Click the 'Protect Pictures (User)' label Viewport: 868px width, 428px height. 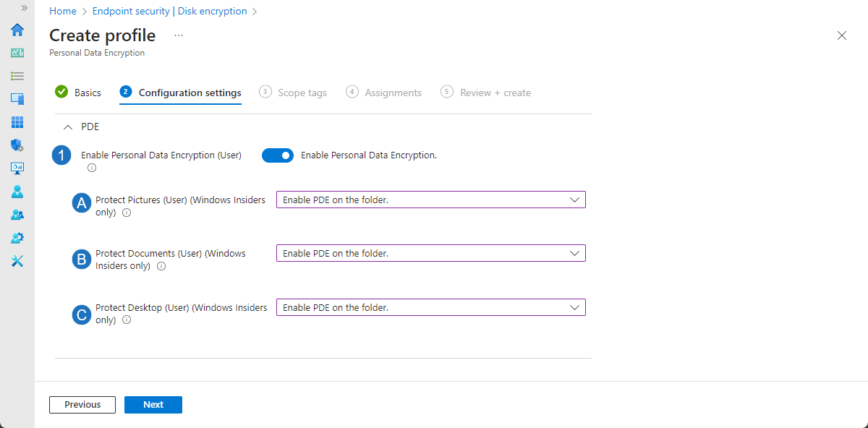point(181,206)
